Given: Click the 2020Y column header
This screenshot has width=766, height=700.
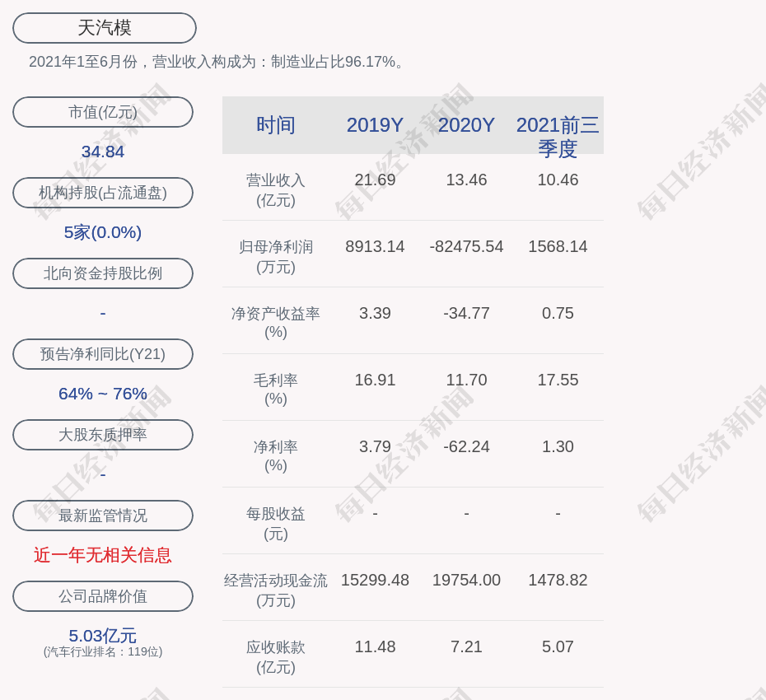Looking at the screenshot, I should tap(466, 125).
